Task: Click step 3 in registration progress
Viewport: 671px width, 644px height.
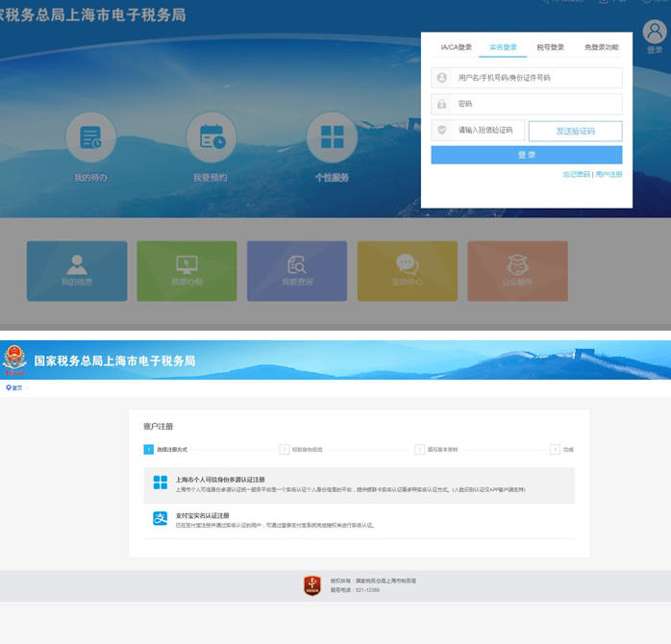Action: coord(436,449)
